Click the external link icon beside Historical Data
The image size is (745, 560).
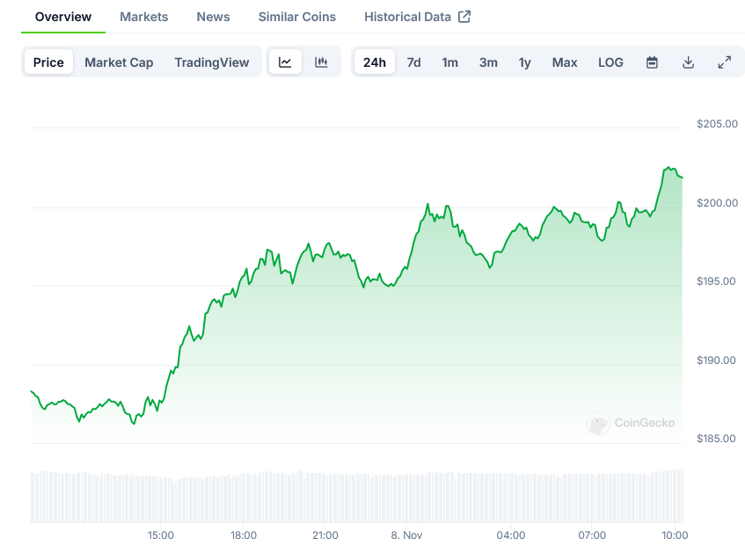(465, 17)
